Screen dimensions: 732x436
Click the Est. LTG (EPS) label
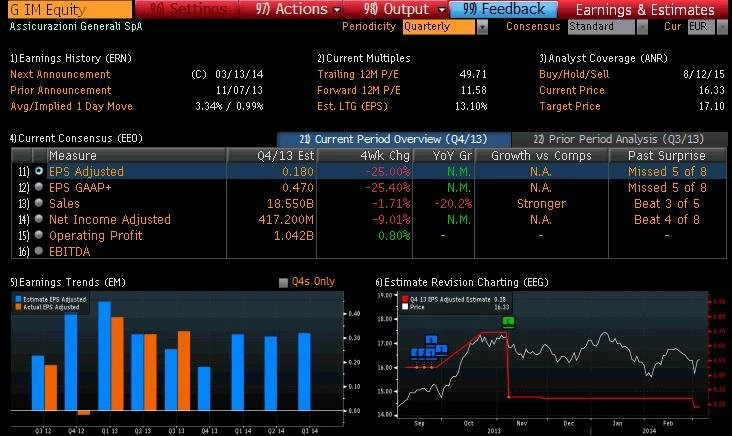pyautogui.click(x=352, y=106)
